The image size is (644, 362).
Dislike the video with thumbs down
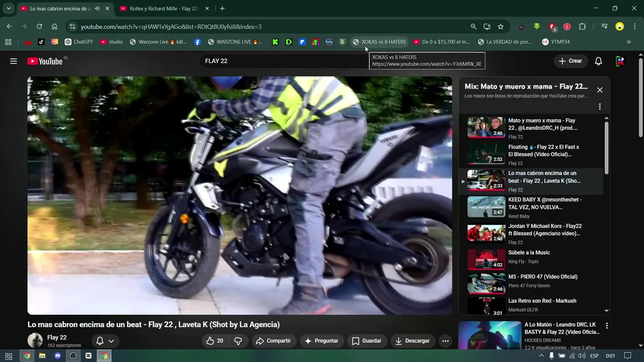pyautogui.click(x=238, y=341)
